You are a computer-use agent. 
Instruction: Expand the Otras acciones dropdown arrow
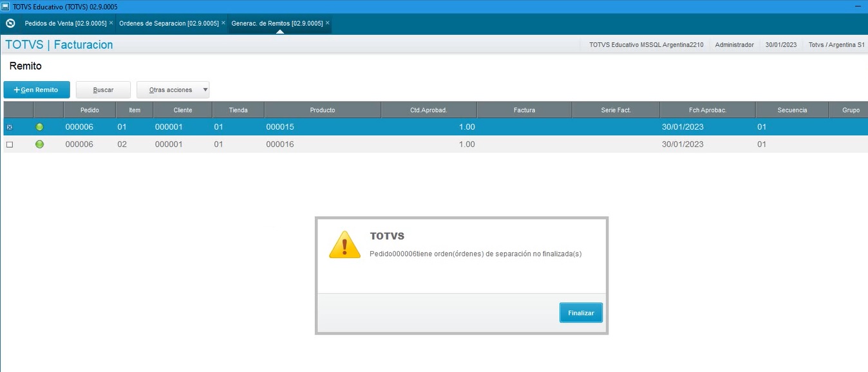coord(205,89)
